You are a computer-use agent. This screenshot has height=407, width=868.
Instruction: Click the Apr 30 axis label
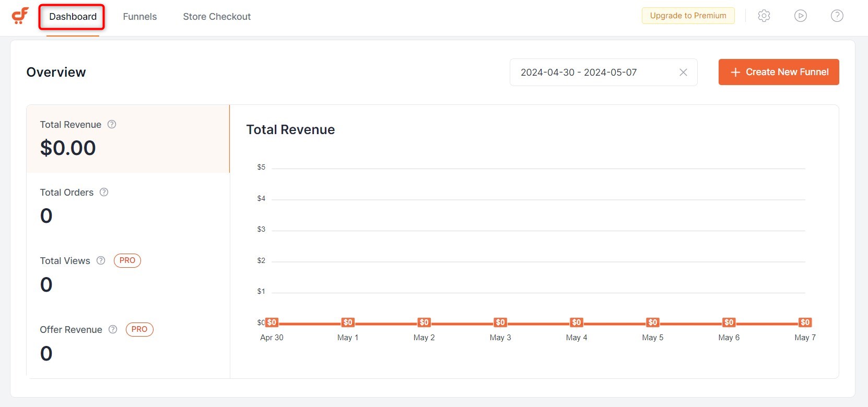[x=272, y=338]
